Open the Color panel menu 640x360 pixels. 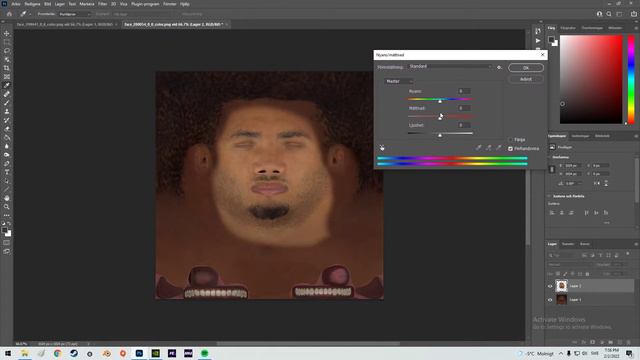(x=636, y=28)
